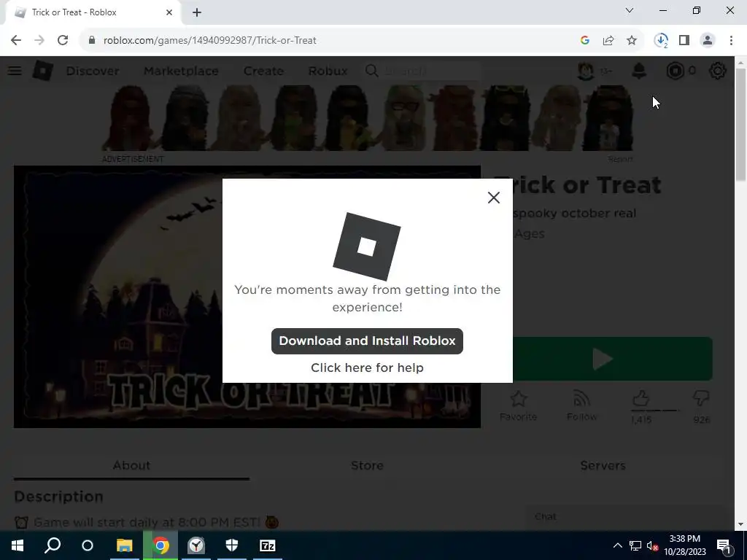The height and width of the screenshot is (560, 747).
Task: Open the Robux balance icon
Action: coord(675,71)
